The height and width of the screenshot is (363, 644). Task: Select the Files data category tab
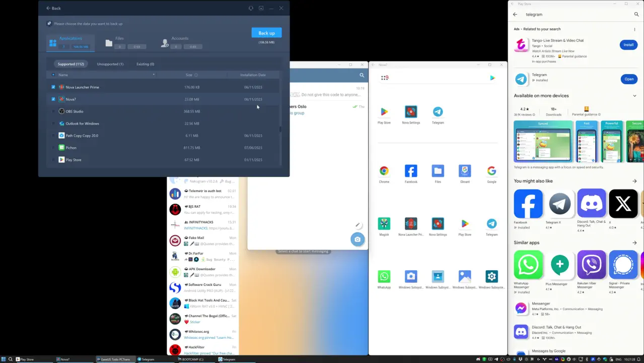pyautogui.click(x=119, y=42)
